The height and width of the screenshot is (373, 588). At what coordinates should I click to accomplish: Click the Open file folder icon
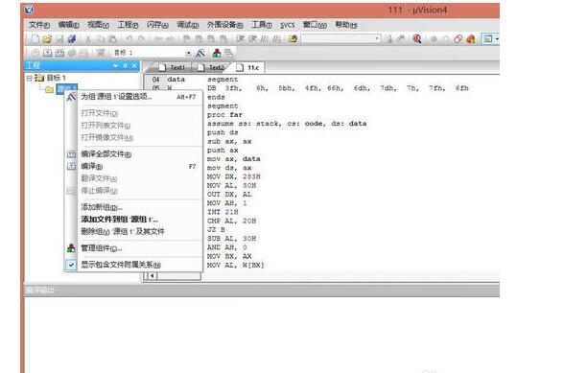pos(47,38)
